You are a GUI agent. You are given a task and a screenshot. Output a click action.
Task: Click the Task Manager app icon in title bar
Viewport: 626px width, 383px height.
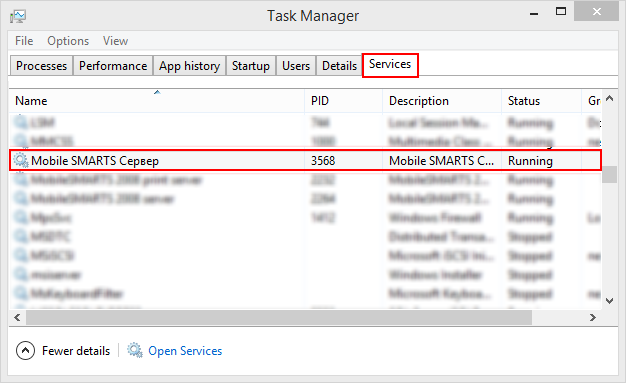pyautogui.click(x=18, y=16)
